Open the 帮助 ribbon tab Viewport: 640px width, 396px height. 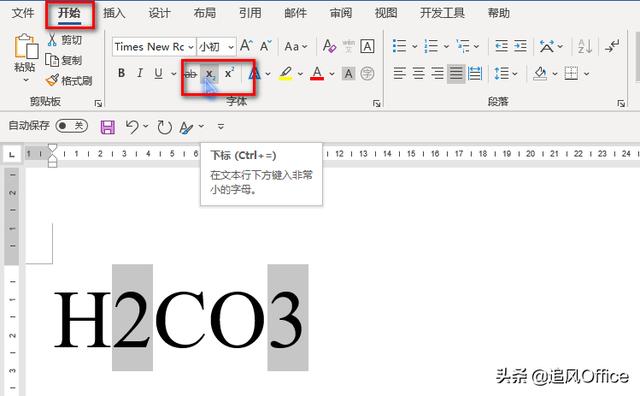pyautogui.click(x=499, y=13)
